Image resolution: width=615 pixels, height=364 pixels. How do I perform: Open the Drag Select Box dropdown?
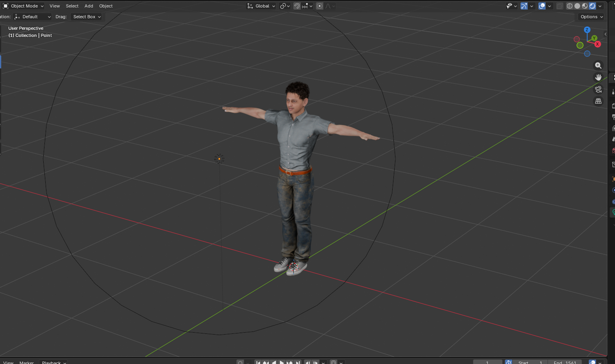pyautogui.click(x=87, y=17)
